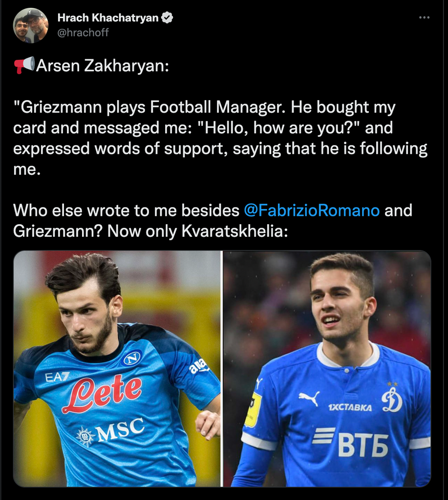Click the Puma logo on blue jersey
The height and width of the screenshot is (500, 448).
click(x=309, y=398)
